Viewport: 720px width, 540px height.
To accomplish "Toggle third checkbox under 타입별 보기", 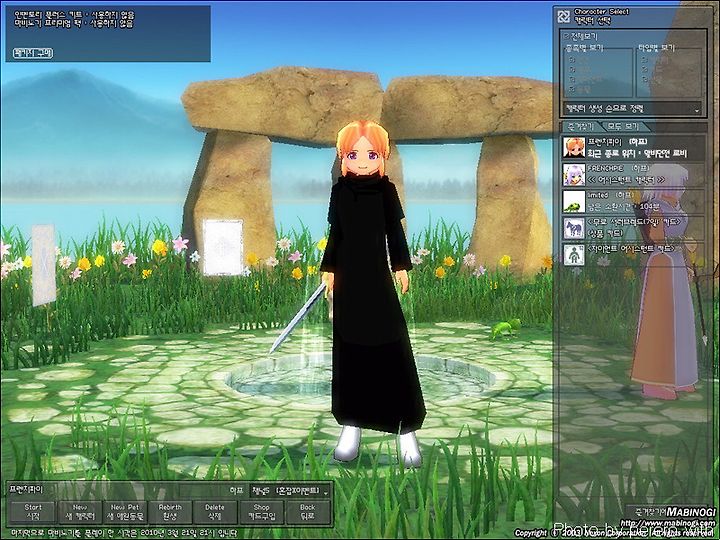I will click(x=645, y=79).
